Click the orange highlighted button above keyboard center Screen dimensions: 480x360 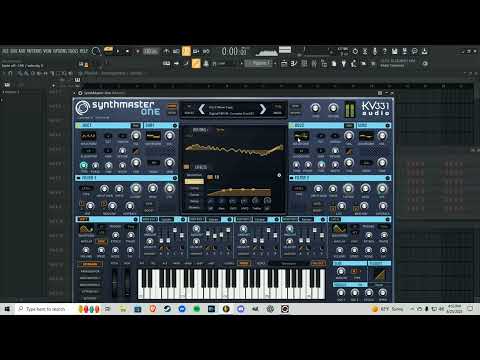[244, 263]
